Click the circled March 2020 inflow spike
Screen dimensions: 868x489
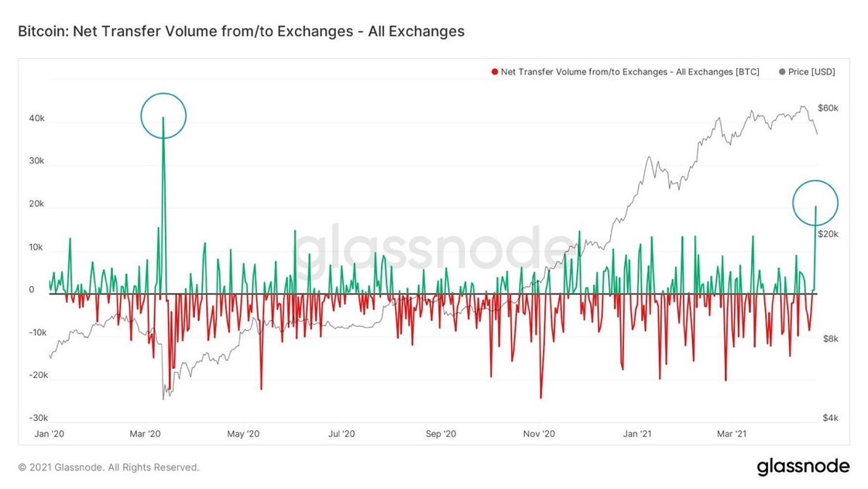tap(163, 117)
